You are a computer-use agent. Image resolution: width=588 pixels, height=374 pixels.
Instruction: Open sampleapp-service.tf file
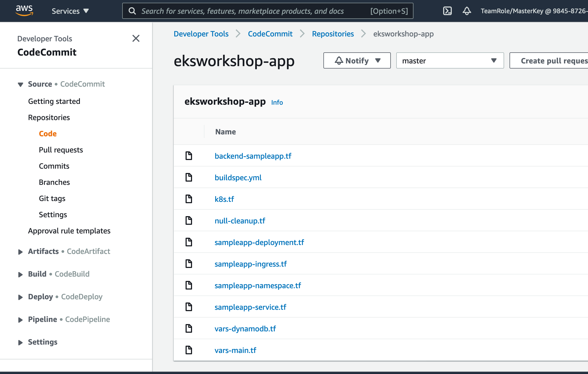click(251, 307)
